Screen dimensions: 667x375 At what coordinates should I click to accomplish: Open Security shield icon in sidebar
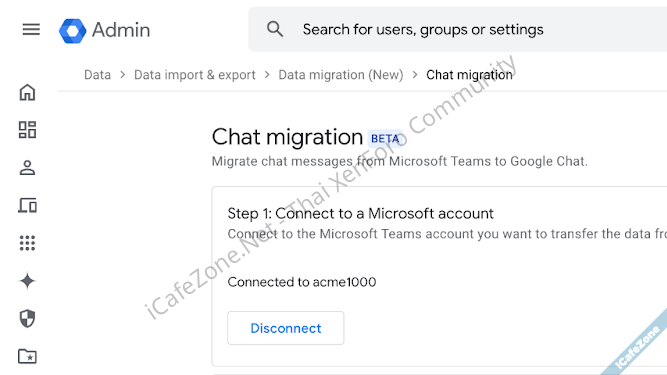click(27, 318)
